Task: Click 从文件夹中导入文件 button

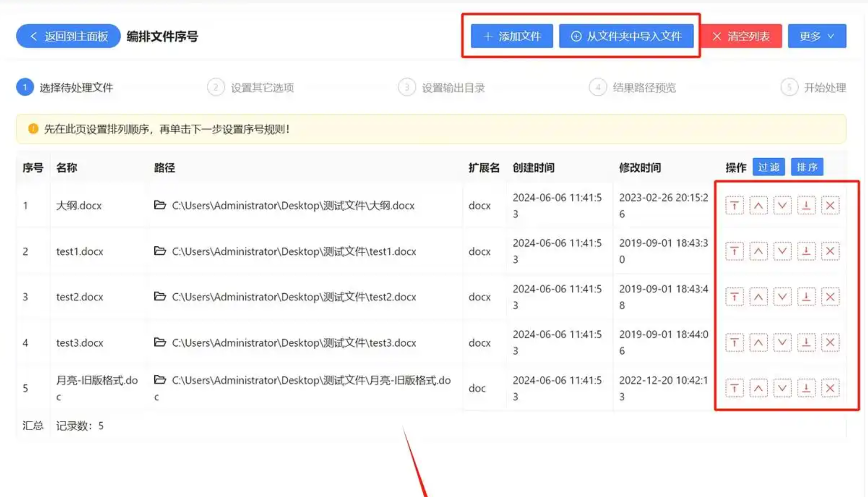Action: coord(626,36)
